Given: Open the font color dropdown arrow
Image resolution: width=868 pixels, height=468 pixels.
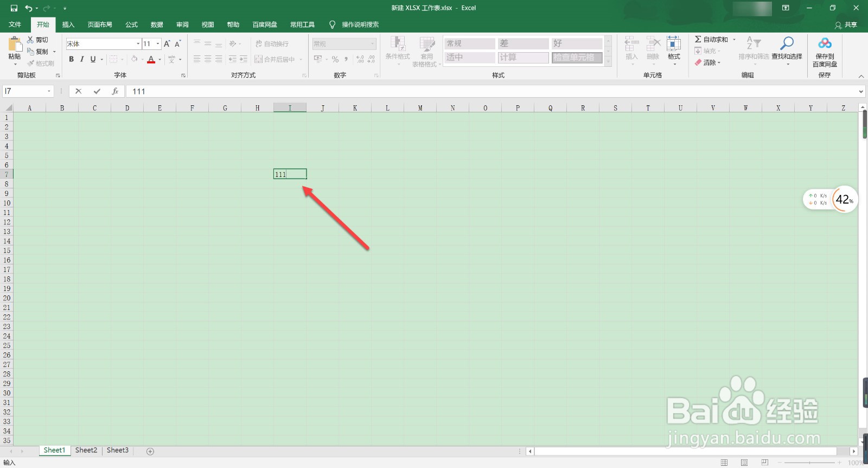Looking at the screenshot, I should coord(160,59).
